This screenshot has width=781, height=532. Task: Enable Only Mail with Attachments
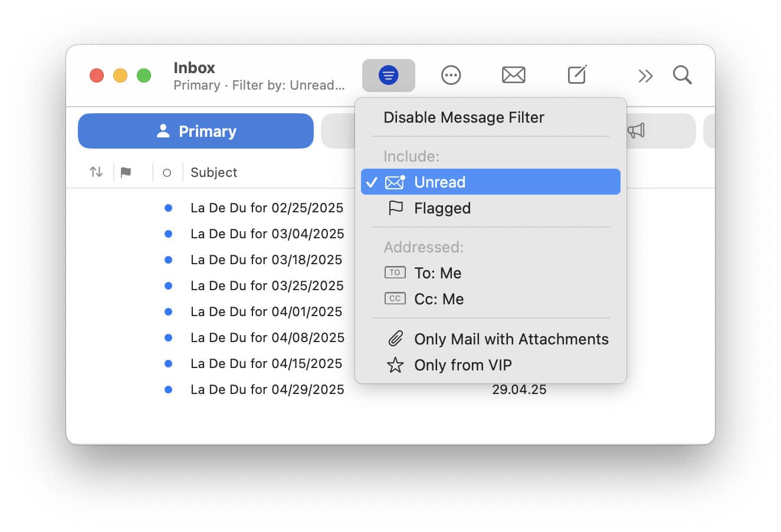click(x=491, y=339)
